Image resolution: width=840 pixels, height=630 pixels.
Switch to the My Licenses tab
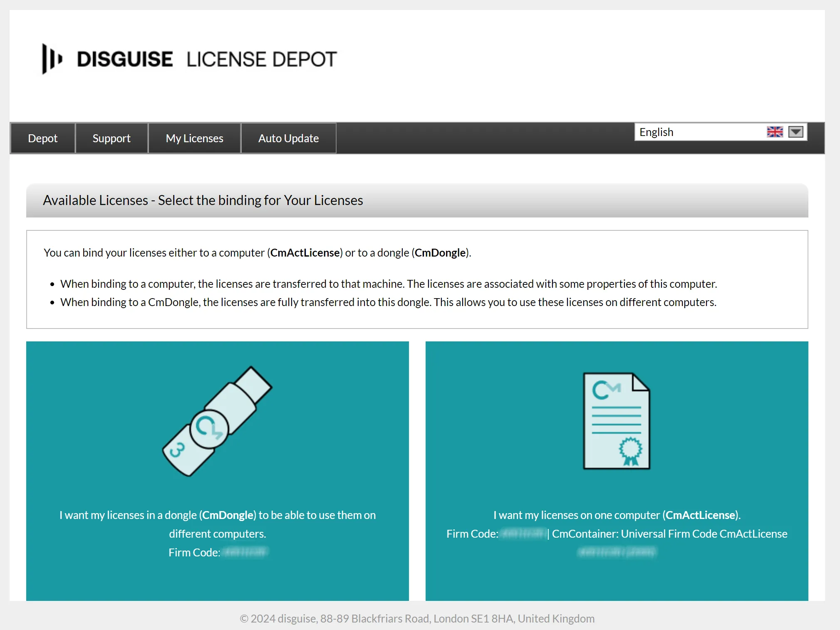pos(194,138)
